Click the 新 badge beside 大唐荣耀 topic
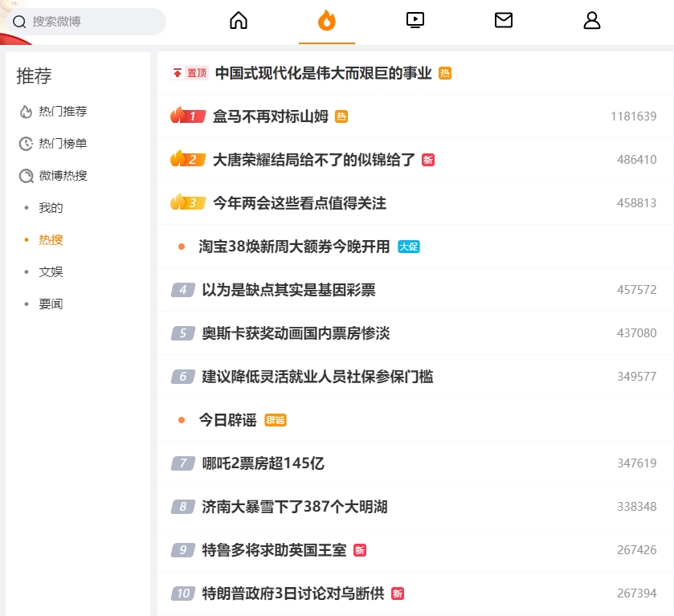 428,160
